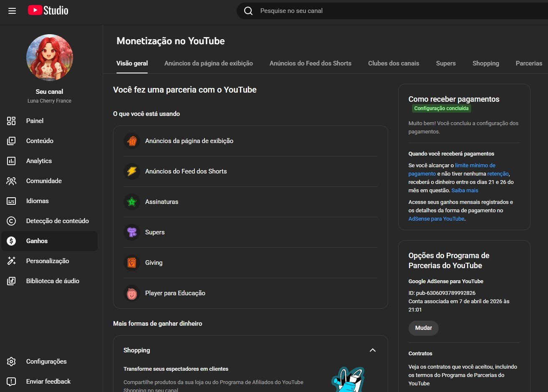Click the Mudar button
Screen dimensions: 548x392
[424, 328]
